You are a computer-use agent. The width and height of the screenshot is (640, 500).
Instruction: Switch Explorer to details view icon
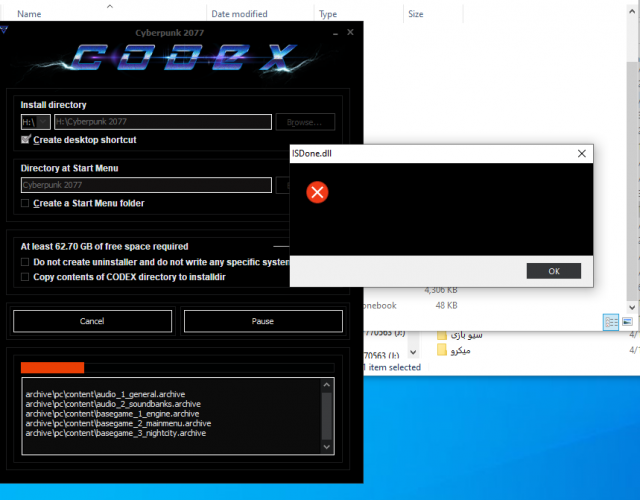click(x=610, y=322)
